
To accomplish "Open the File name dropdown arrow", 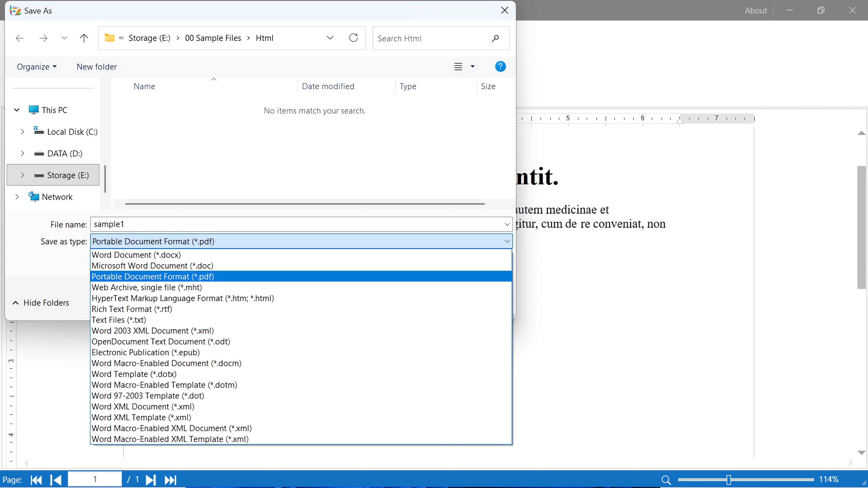I will coord(507,224).
